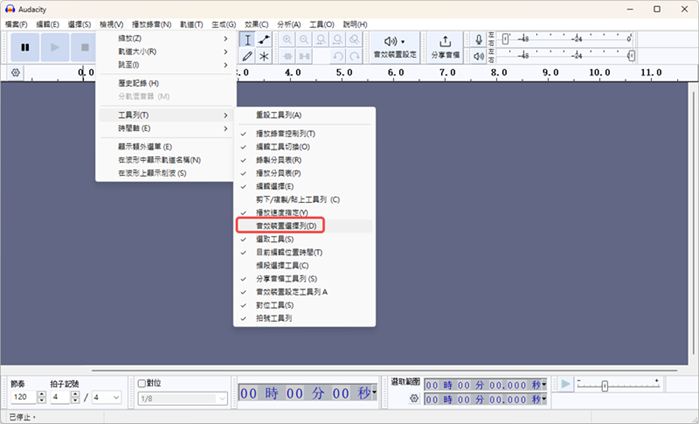The image size is (699, 424).
Task: Click the timeline options gear icon
Action: pos(16,72)
